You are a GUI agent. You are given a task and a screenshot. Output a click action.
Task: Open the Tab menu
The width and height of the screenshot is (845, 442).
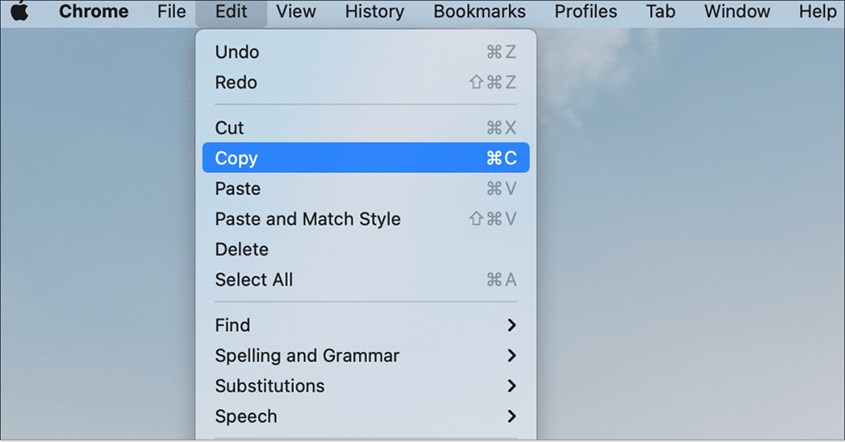[x=661, y=11]
